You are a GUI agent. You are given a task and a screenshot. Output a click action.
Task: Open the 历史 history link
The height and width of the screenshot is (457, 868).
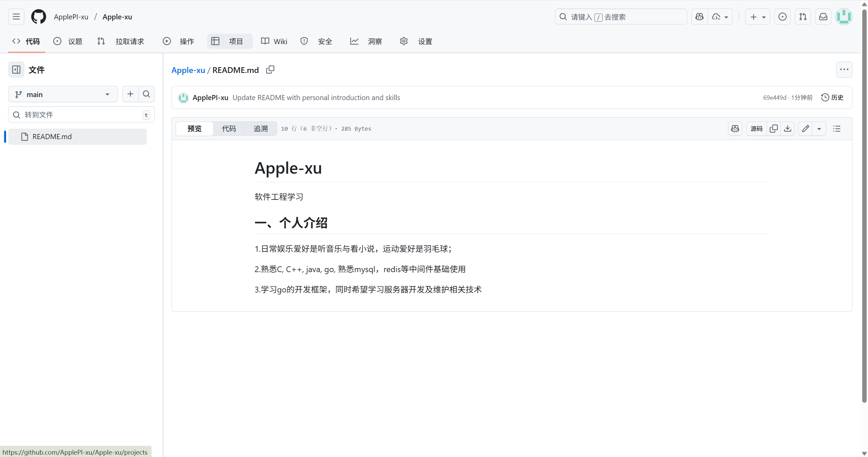(x=832, y=97)
